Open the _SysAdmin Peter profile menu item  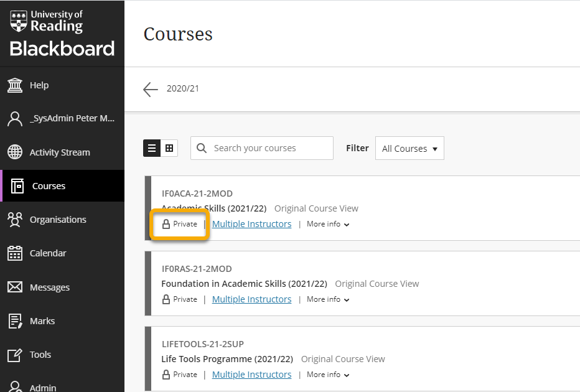pyautogui.click(x=62, y=118)
